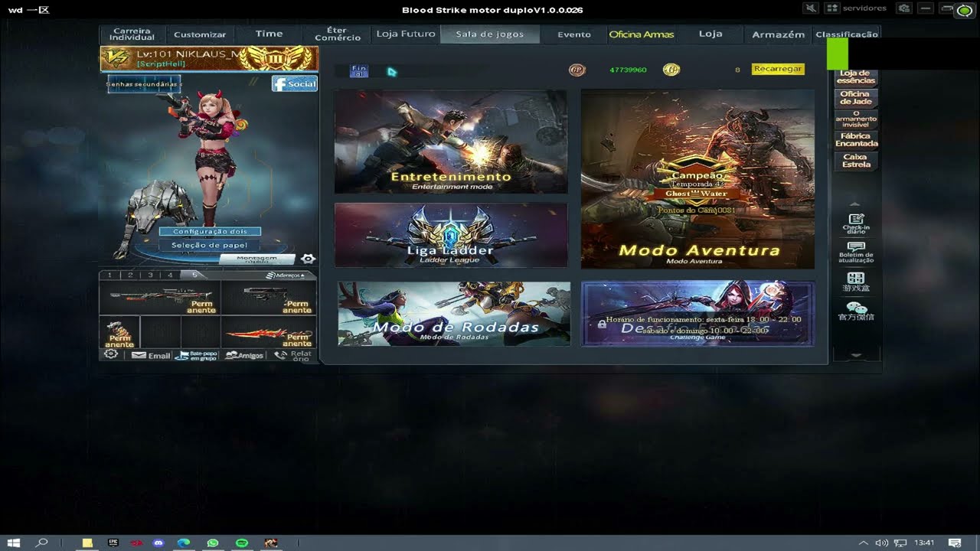Open Bate-papo em grupo chat

[x=198, y=355]
